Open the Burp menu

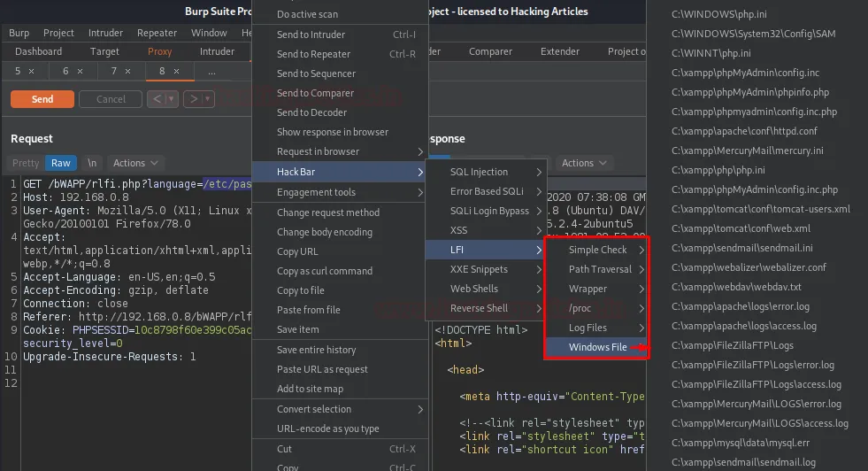(19, 33)
